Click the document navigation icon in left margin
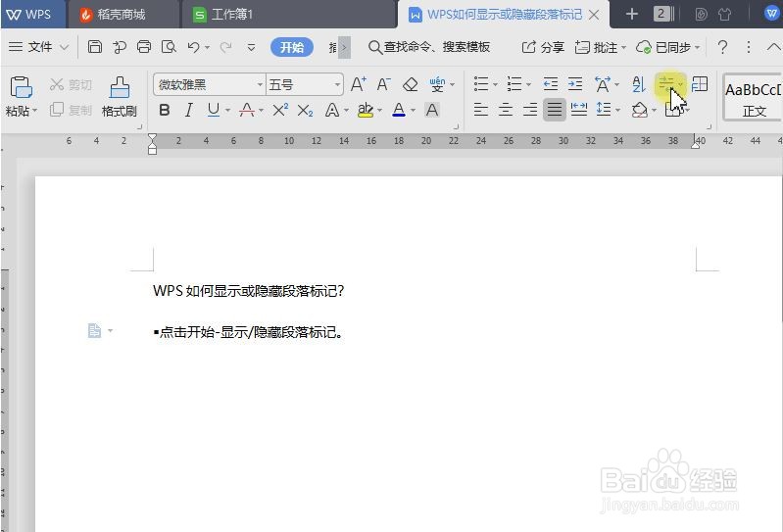Viewport: 783px width, 532px height. click(94, 330)
